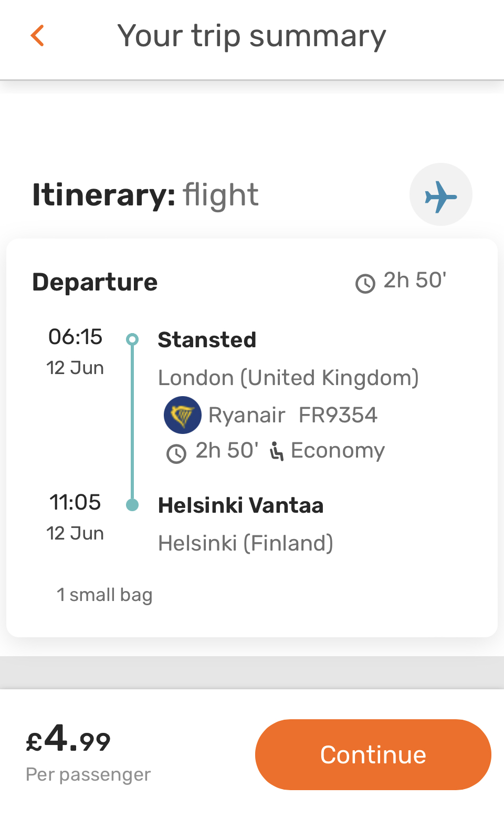Screen dimensions: 504x818
Task: Tap the Economy class label
Action: tap(338, 451)
